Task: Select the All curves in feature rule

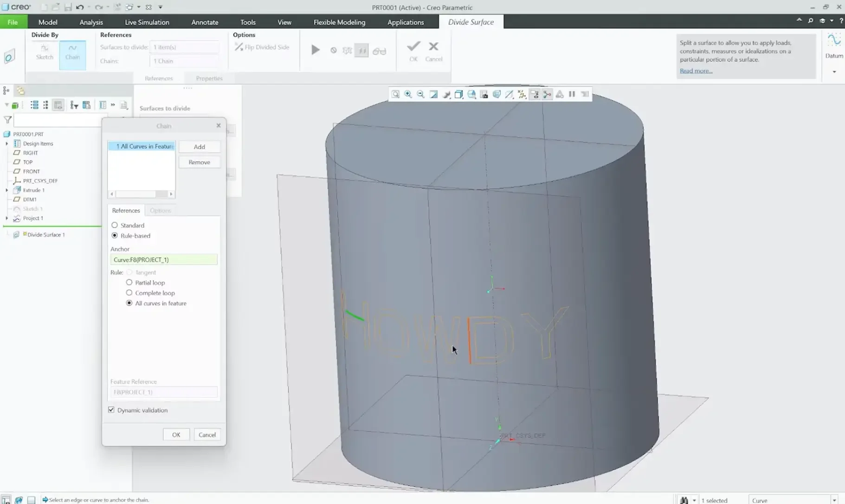Action: click(x=129, y=303)
